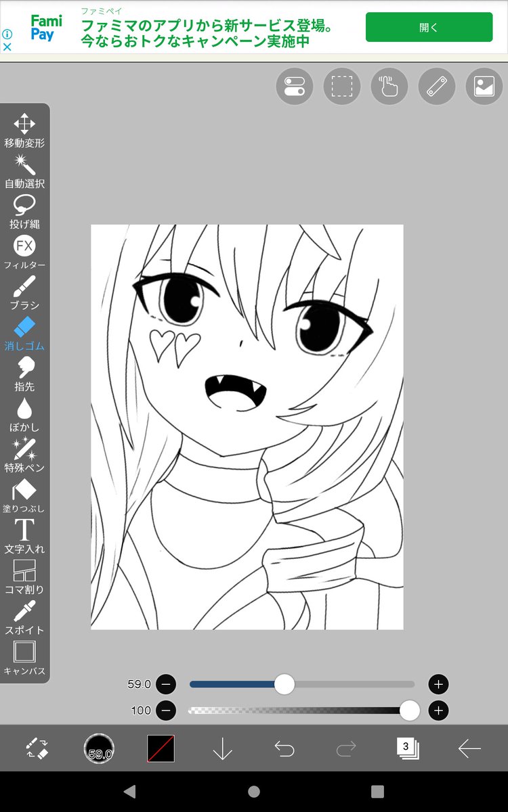The image size is (508, 812).
Task: Open the selection area dashed-square icon
Action: [342, 87]
